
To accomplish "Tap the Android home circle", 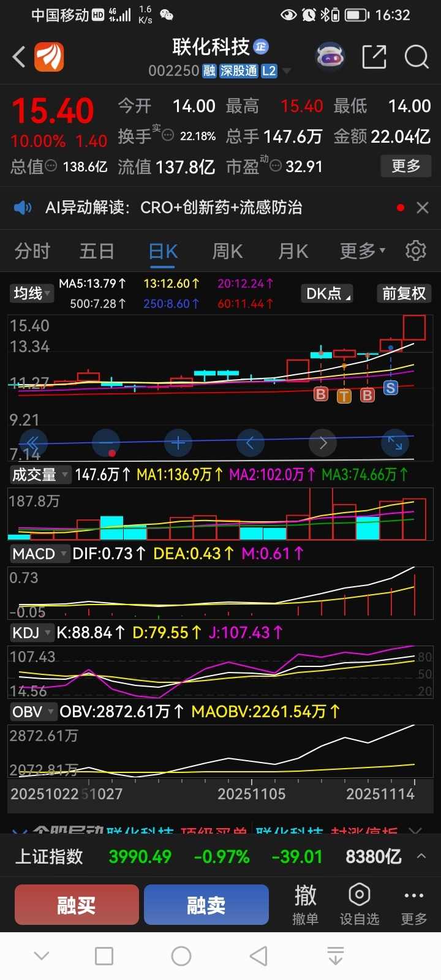I will coord(181,956).
